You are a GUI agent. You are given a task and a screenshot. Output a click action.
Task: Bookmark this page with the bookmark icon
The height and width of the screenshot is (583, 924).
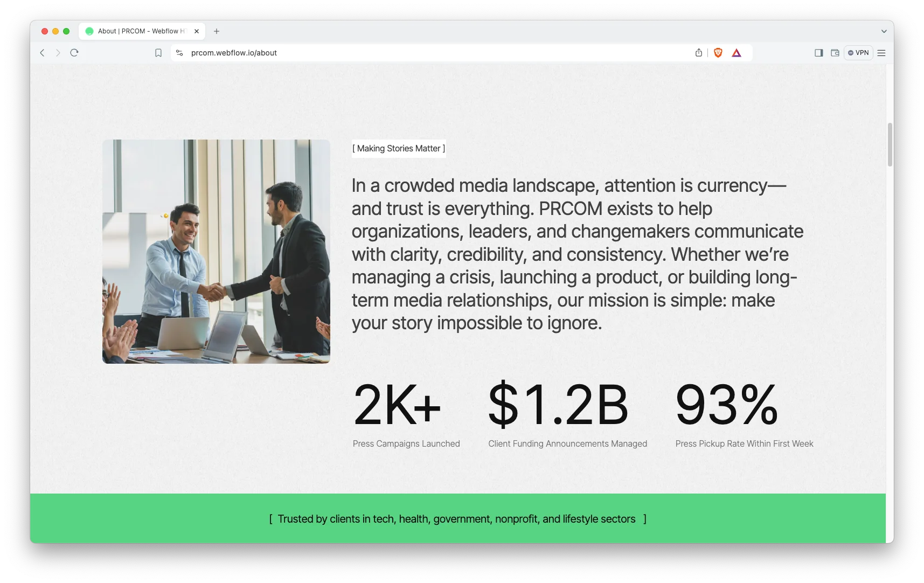tap(158, 53)
